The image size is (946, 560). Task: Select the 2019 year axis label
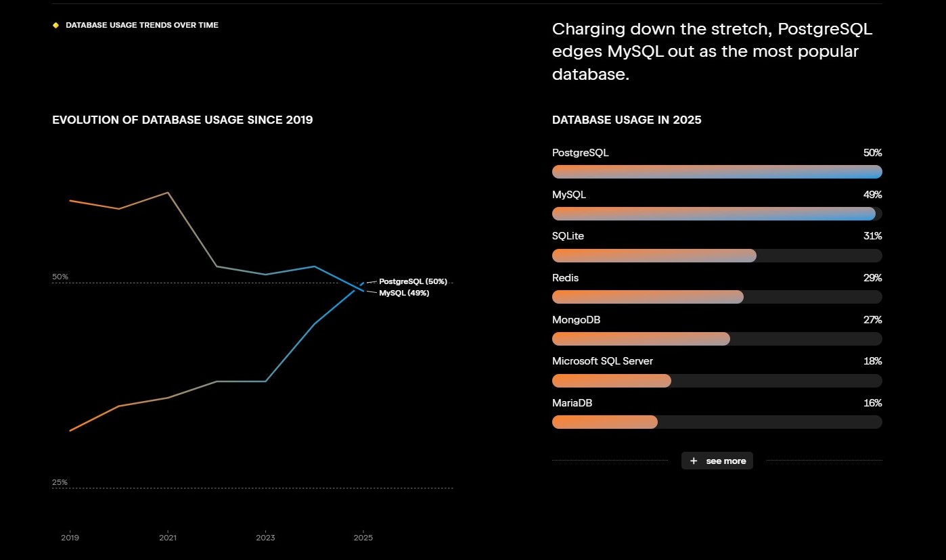click(x=70, y=538)
